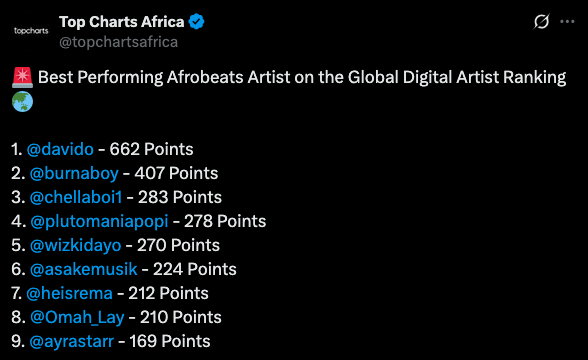This screenshot has width=588, height=360.
Task: Open the @wizkidayo mention
Action: [x=75, y=245]
